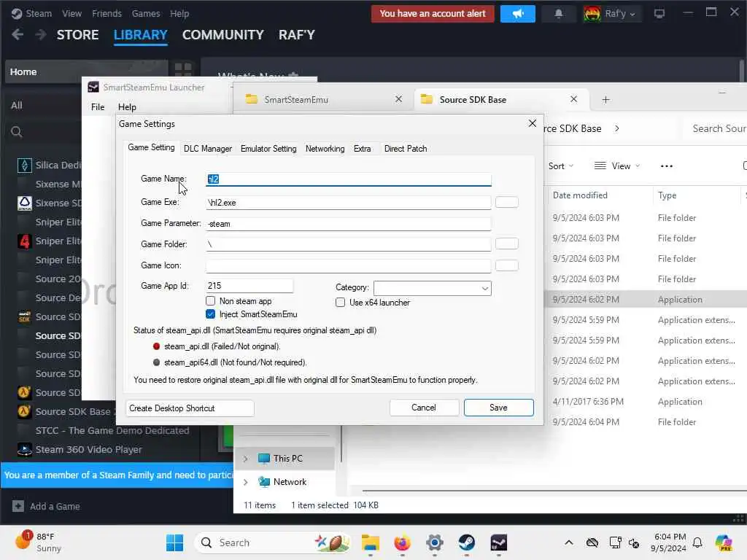Open the launcher Help menu

pyautogui.click(x=127, y=107)
